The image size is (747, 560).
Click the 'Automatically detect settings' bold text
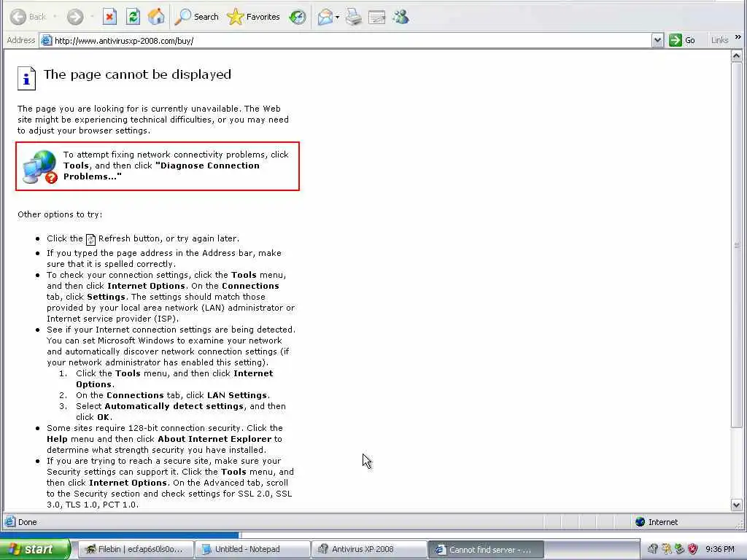(x=174, y=406)
